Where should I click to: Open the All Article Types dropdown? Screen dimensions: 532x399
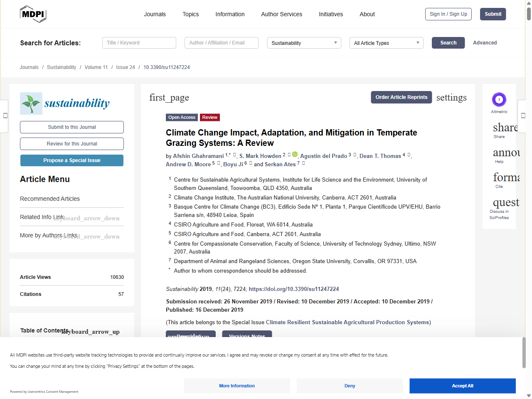click(x=386, y=43)
